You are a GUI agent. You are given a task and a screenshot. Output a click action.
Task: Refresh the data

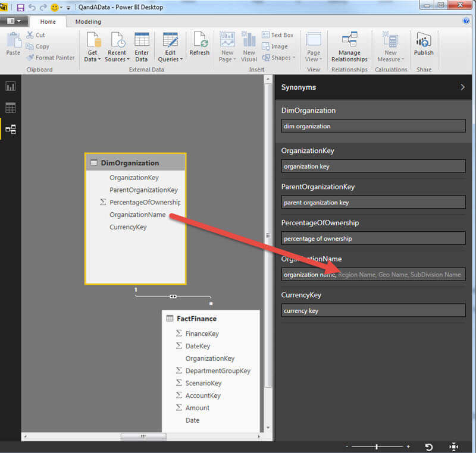pyautogui.click(x=199, y=44)
